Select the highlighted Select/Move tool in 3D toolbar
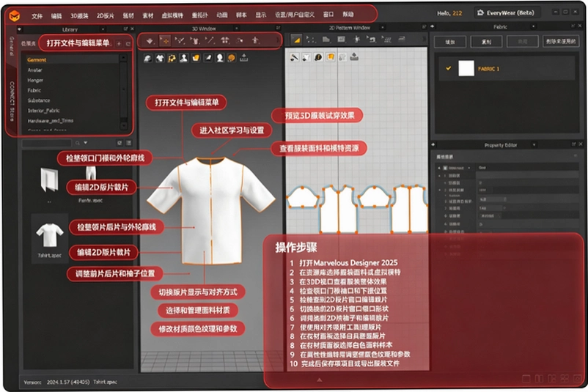The height and width of the screenshot is (392, 588). coord(165,40)
